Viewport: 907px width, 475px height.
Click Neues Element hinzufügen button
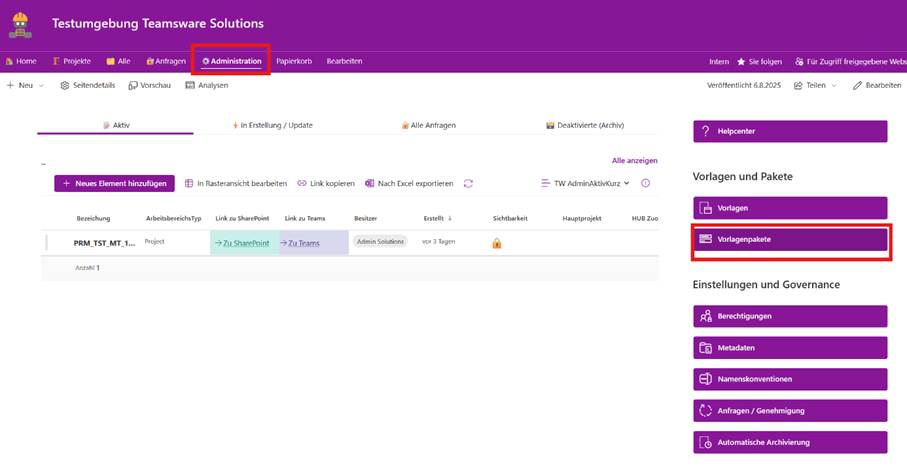click(x=114, y=184)
